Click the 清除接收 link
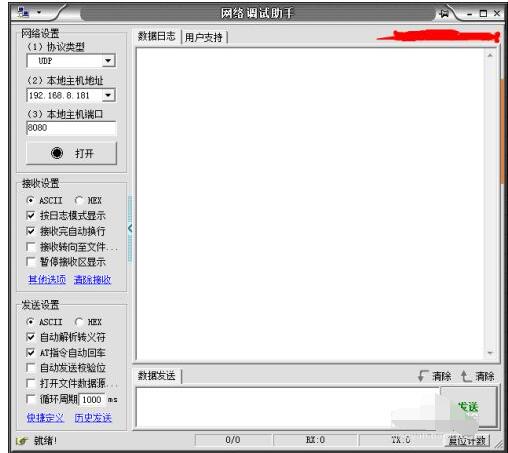 (92, 280)
